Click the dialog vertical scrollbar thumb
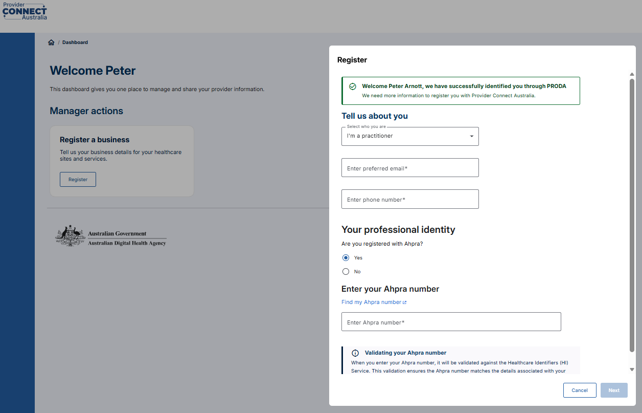 (x=632, y=215)
